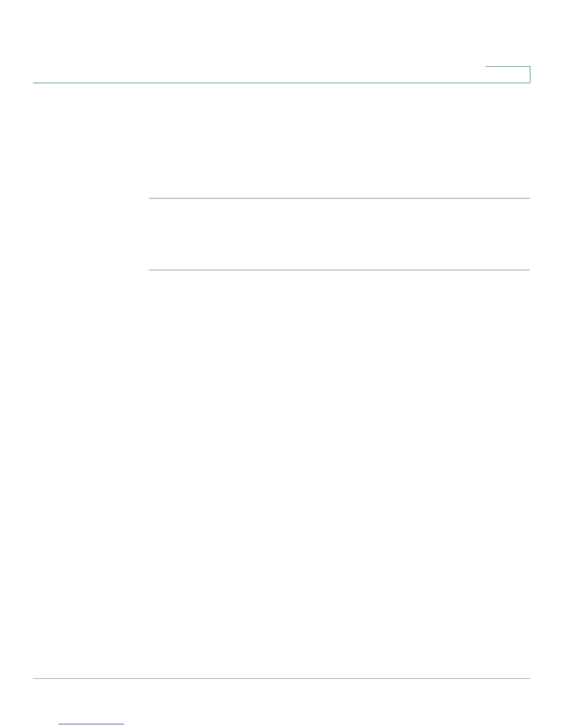Viewport: 563px width, 728px height.
Task: Click the blue header rule line
Action: [281, 83]
